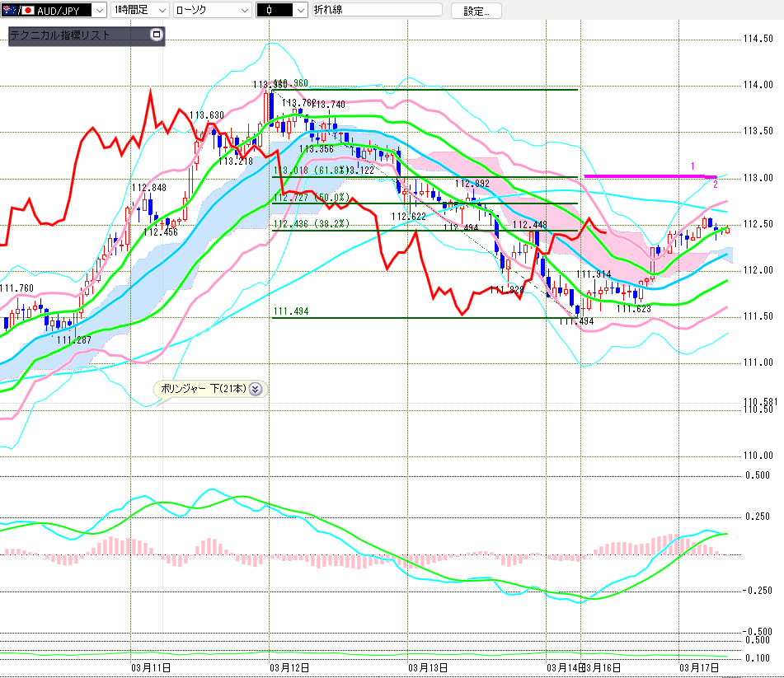Click the Japanese flag icon beside AUD/JPY
784x678 pixels.
pos(28,11)
